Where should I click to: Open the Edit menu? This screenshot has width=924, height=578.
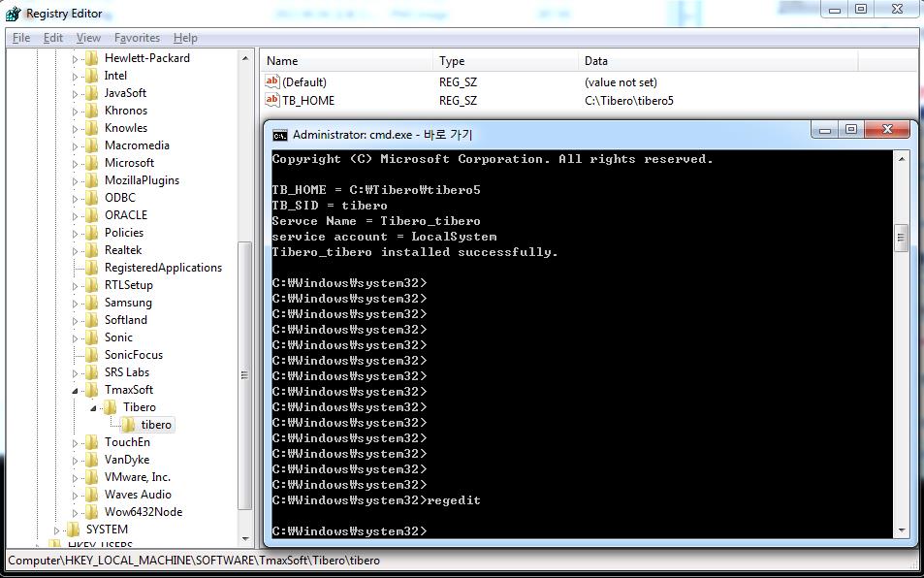coord(53,38)
